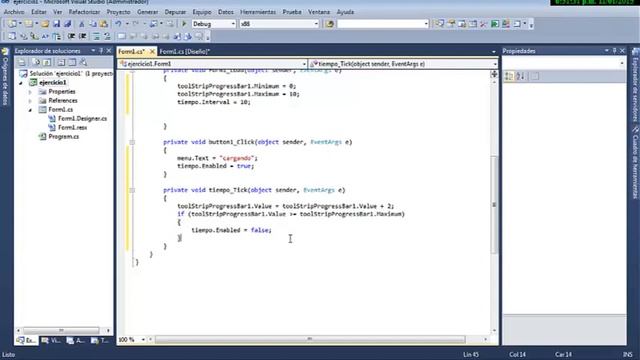This screenshot has height=360, width=640.
Task: Click the Categorized icon in Propiedades panel
Action: tap(509, 76)
